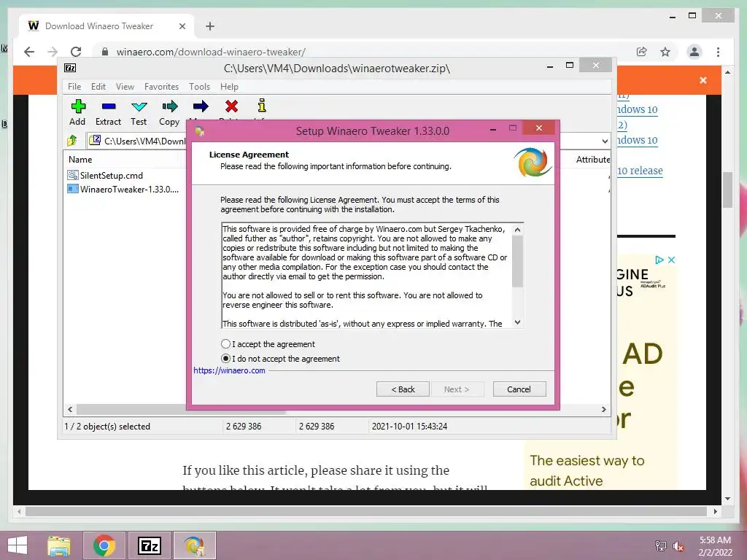
Task: Click Chrome's forward navigation arrow
Action: pos(53,52)
